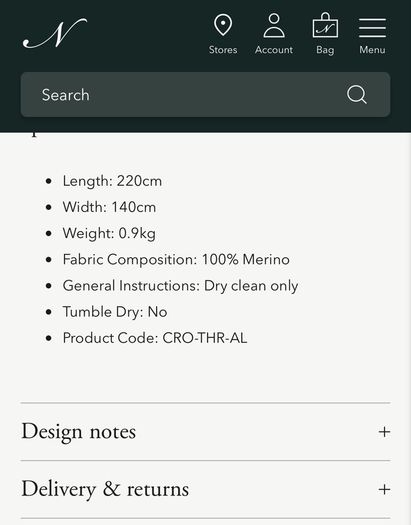Image resolution: width=411 pixels, height=525 pixels.
Task: Click into the Search field
Action: point(206,95)
